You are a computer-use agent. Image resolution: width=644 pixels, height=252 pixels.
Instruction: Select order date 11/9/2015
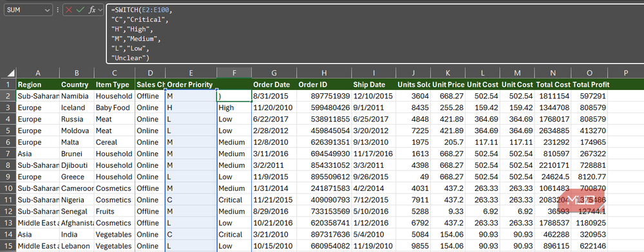coord(274,177)
